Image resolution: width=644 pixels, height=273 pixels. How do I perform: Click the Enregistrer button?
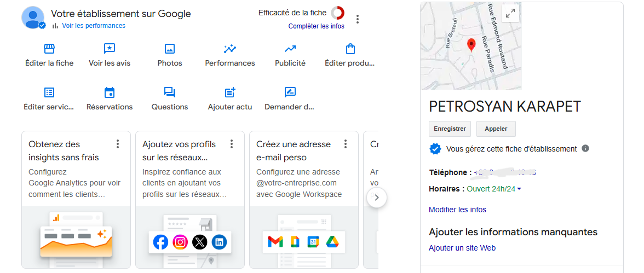450,129
